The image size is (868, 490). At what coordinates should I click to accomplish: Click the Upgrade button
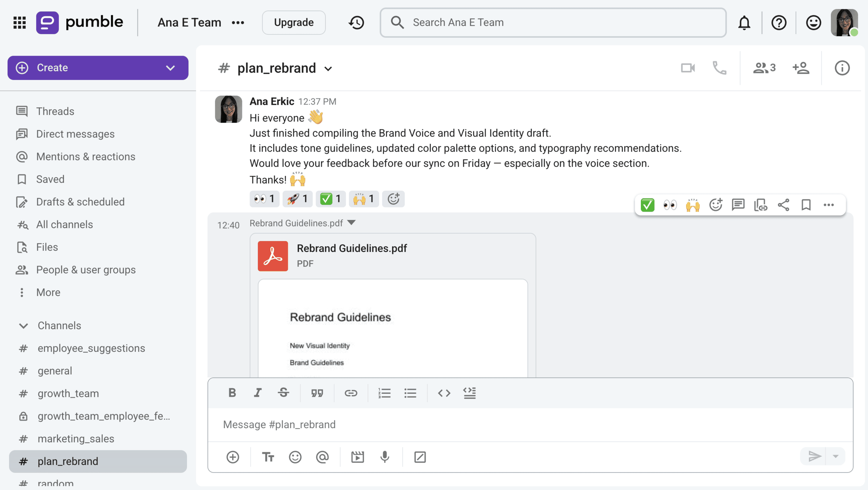(x=293, y=22)
